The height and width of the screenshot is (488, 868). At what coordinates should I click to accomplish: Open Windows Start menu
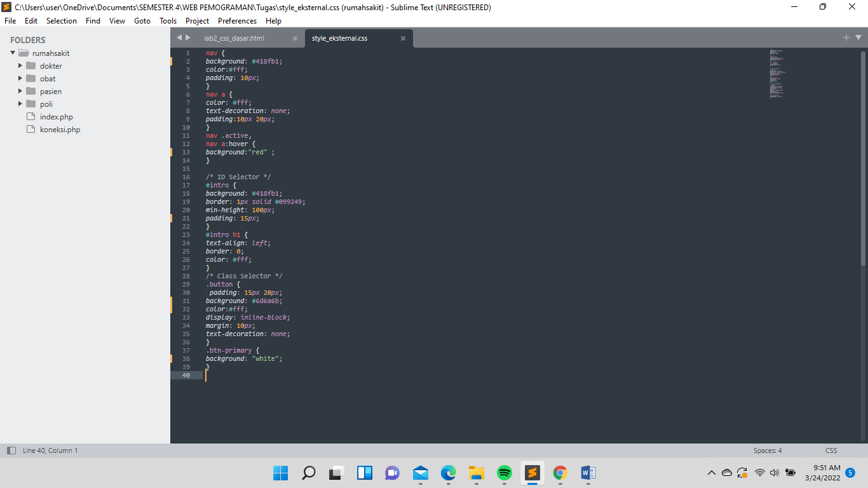tap(280, 473)
